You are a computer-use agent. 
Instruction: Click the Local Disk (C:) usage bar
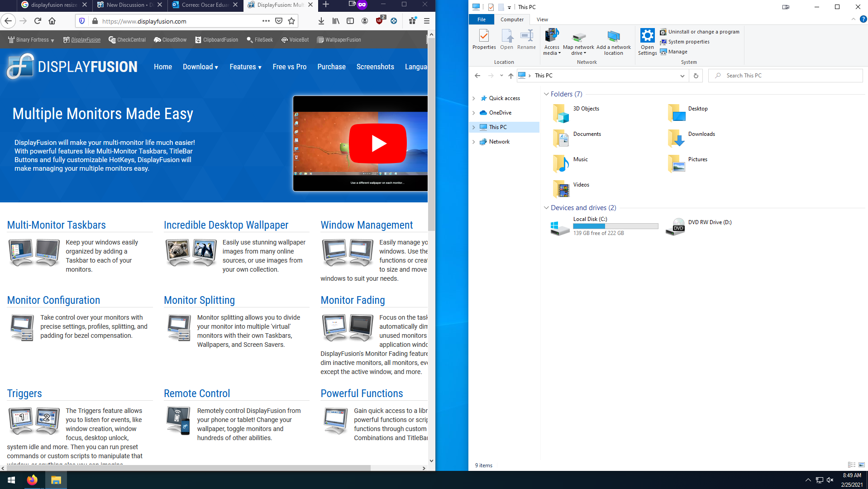pos(615,226)
